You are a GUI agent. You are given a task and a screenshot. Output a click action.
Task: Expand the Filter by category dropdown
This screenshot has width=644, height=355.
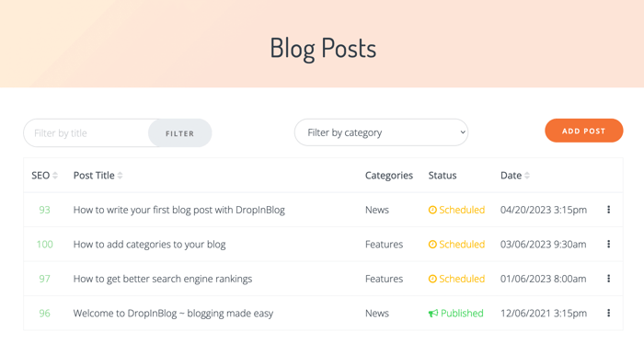coord(381,132)
